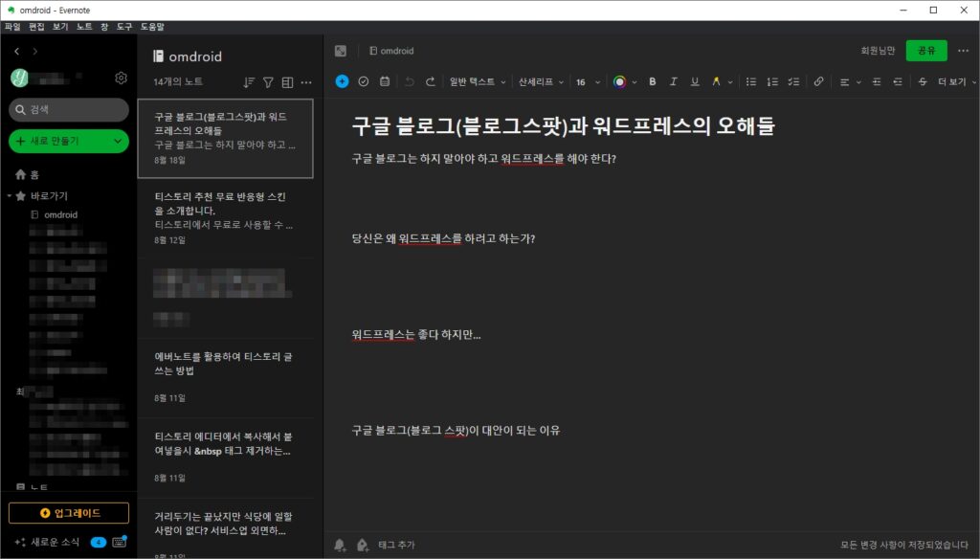This screenshot has height=559, width=980.
Task: Open the 도움말 menu
Action: (x=152, y=26)
